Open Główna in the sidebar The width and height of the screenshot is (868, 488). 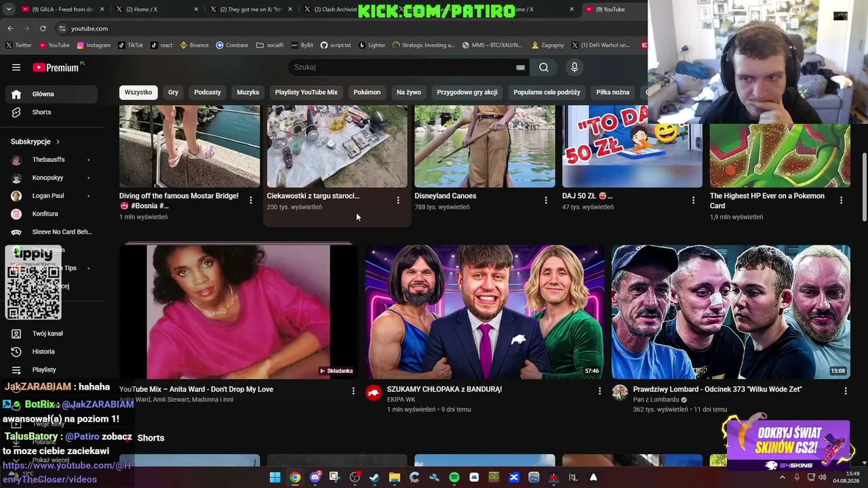(x=51, y=94)
